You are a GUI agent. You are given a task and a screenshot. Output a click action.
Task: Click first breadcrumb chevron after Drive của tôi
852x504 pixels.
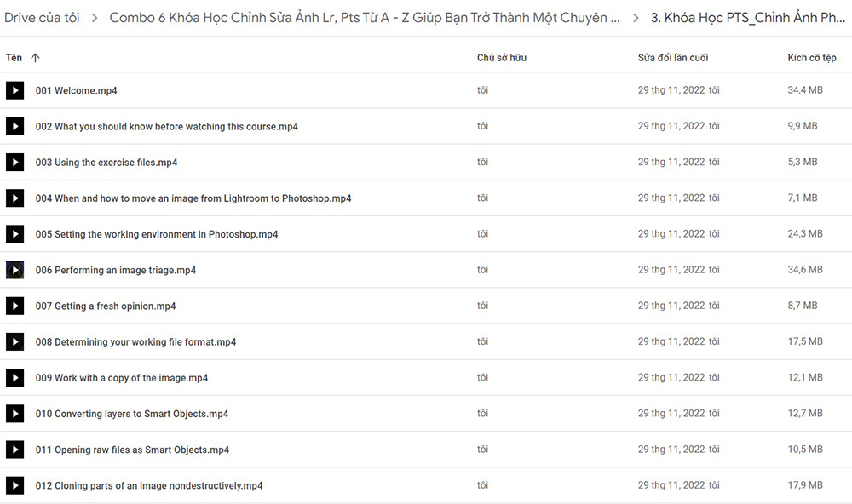point(95,18)
